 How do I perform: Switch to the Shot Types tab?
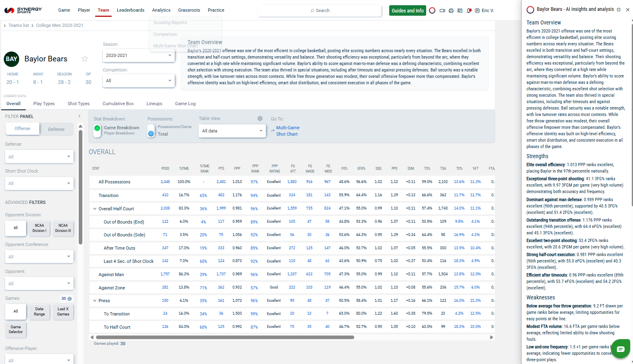click(x=79, y=104)
